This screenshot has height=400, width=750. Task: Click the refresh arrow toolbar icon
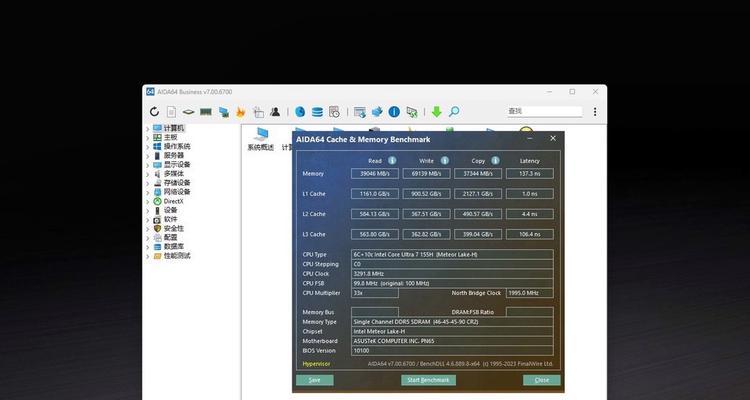[x=154, y=112]
